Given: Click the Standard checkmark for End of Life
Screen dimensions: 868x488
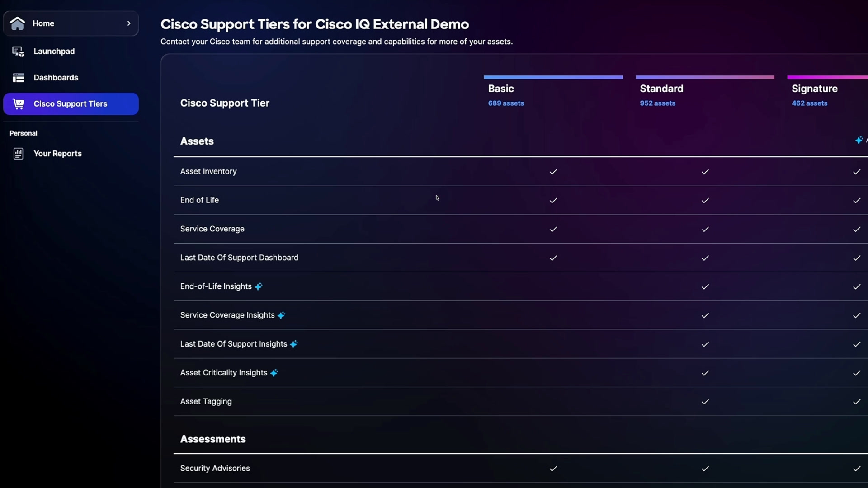Looking at the screenshot, I should pyautogui.click(x=705, y=200).
